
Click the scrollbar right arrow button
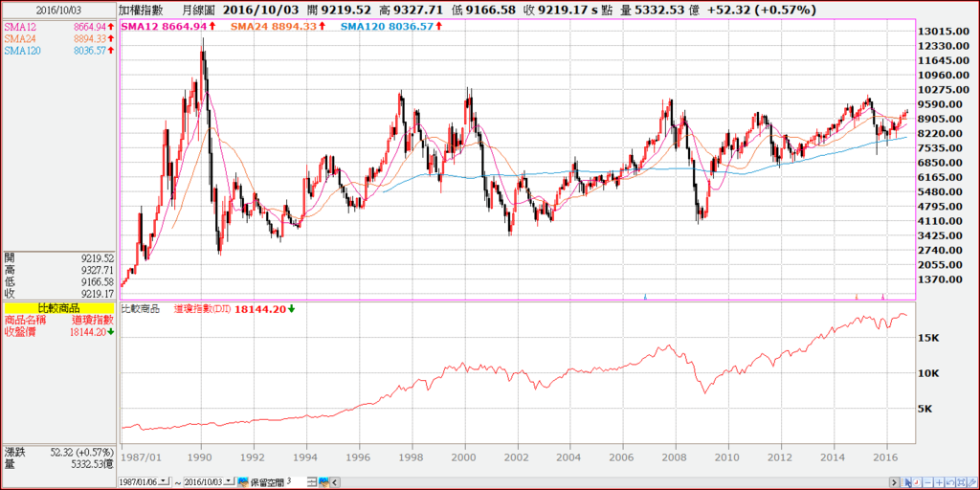pos(895,482)
